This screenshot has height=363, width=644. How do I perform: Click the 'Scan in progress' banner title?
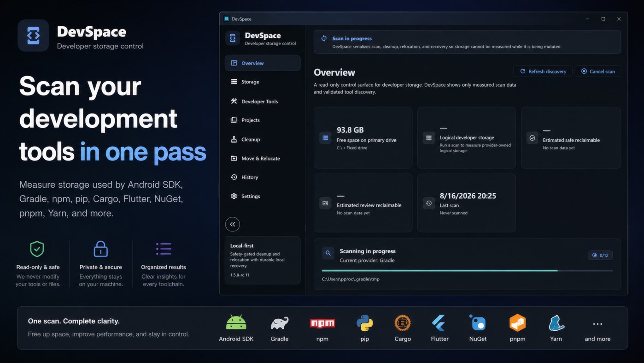[x=352, y=39]
